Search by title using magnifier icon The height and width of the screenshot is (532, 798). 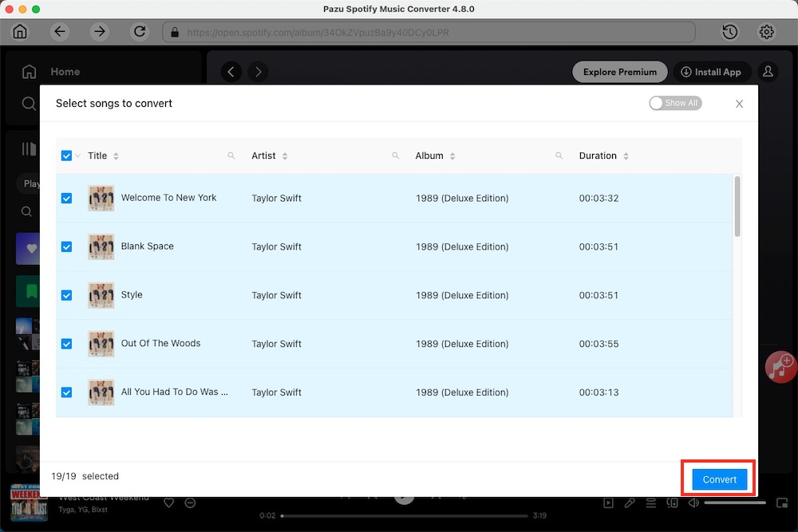tap(231, 156)
